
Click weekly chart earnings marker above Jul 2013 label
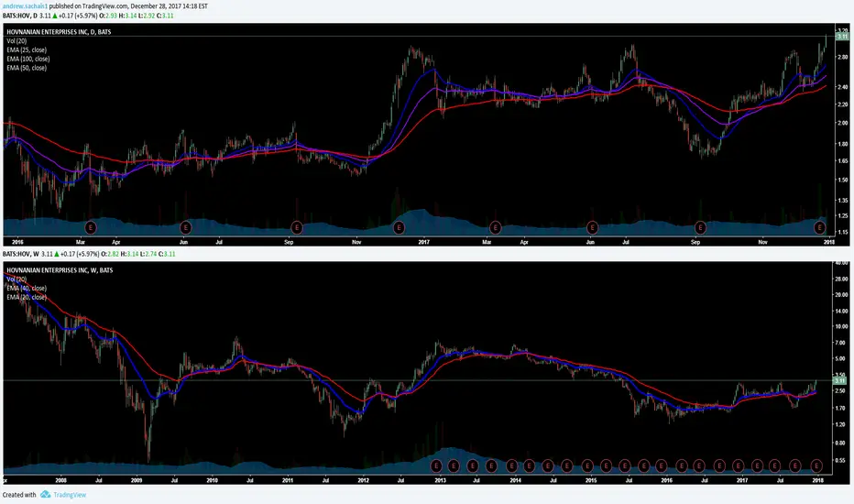click(x=473, y=466)
